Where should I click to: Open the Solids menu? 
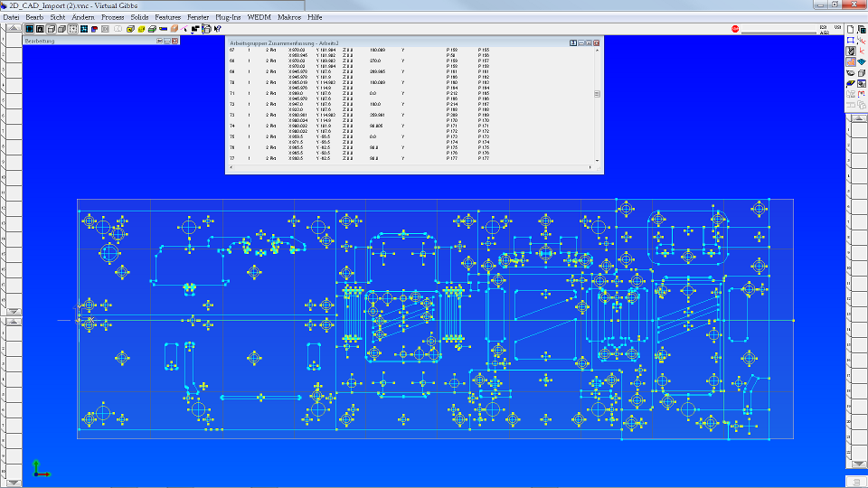point(139,17)
